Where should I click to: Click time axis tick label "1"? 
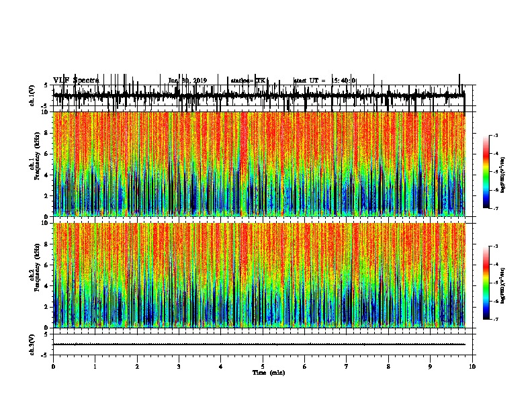point(95,367)
